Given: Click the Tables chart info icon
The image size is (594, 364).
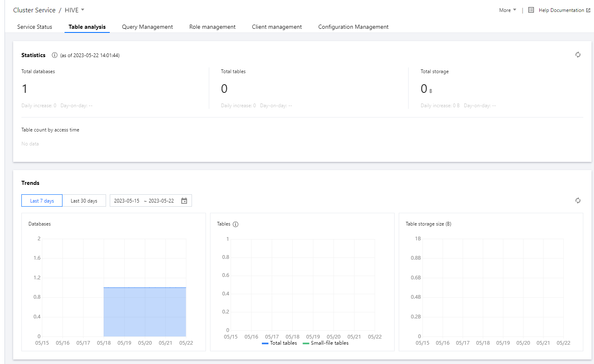Looking at the screenshot, I should [x=236, y=224].
